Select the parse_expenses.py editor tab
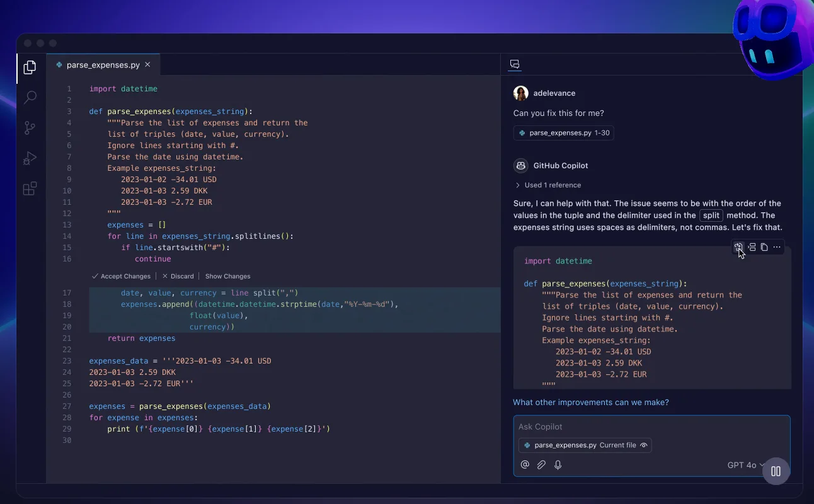Image resolution: width=814 pixels, height=504 pixels. 103,64
